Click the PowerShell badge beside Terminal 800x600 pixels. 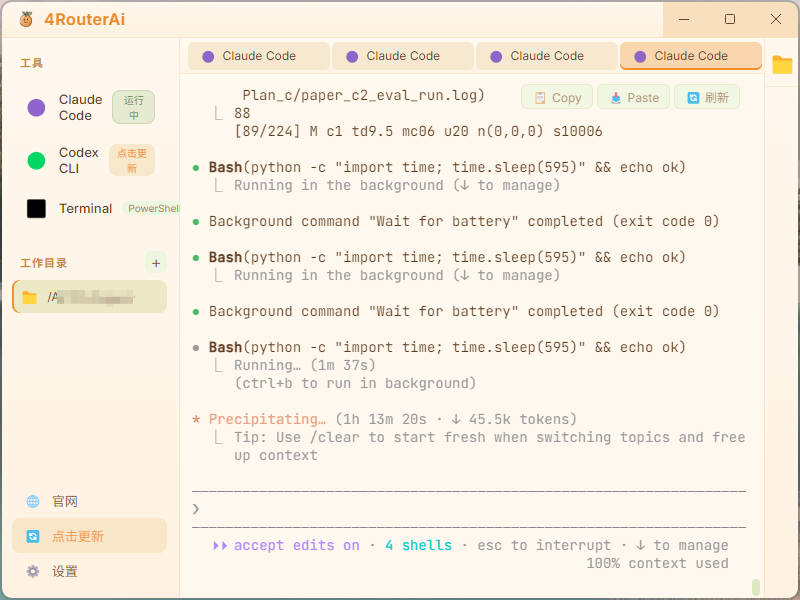click(x=152, y=209)
